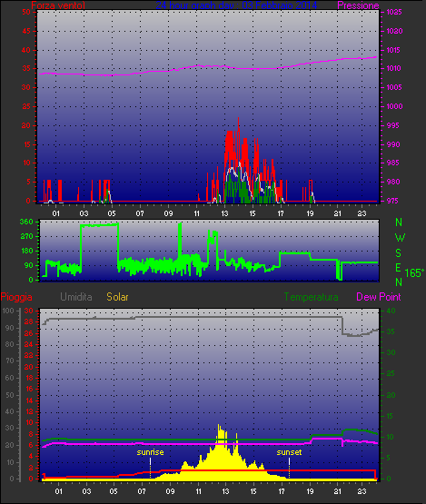Viewport: 426px width, 504px height.
Task: Click the 165° wind direction reading
Action: [x=414, y=273]
